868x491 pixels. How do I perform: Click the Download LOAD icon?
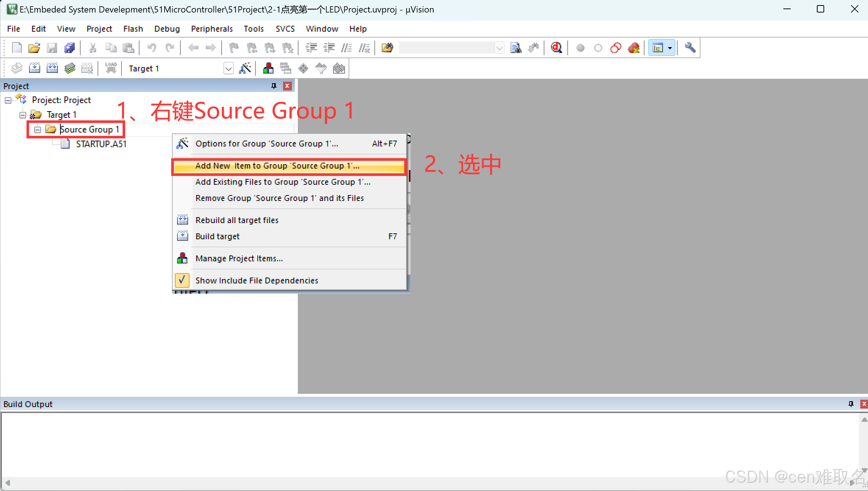point(110,68)
